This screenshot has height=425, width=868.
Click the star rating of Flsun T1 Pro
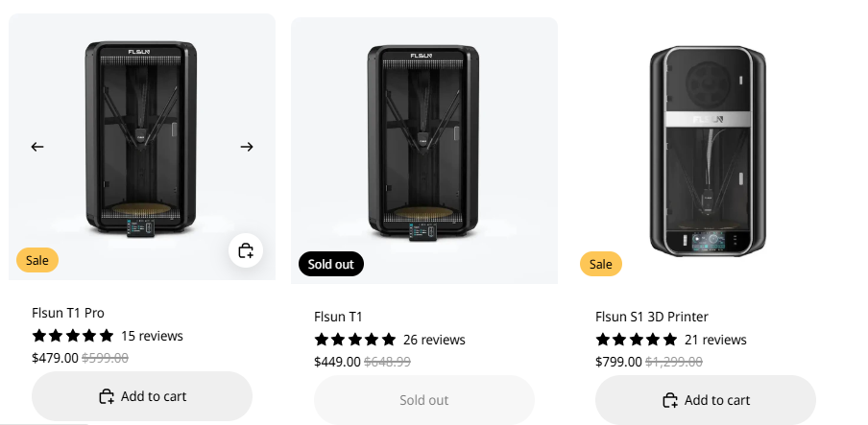[x=73, y=336]
